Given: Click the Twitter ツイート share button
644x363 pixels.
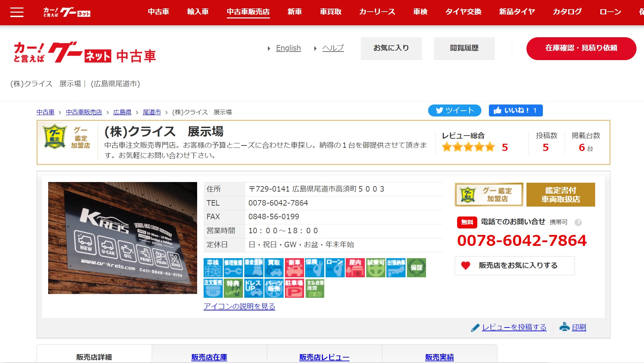Looking at the screenshot, I should click(454, 110).
